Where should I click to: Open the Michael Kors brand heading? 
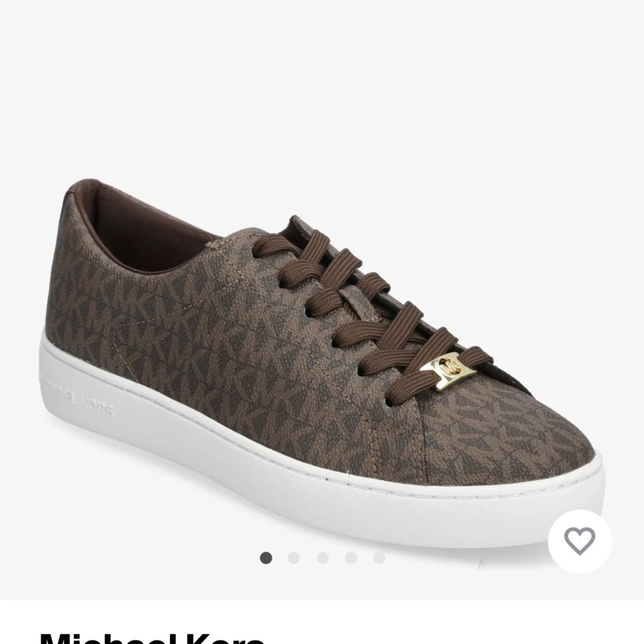point(152,639)
